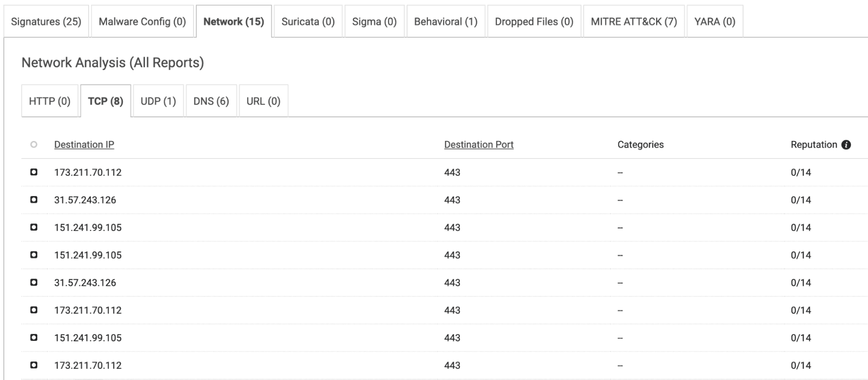Select the Sigma (0) tab

tap(375, 20)
